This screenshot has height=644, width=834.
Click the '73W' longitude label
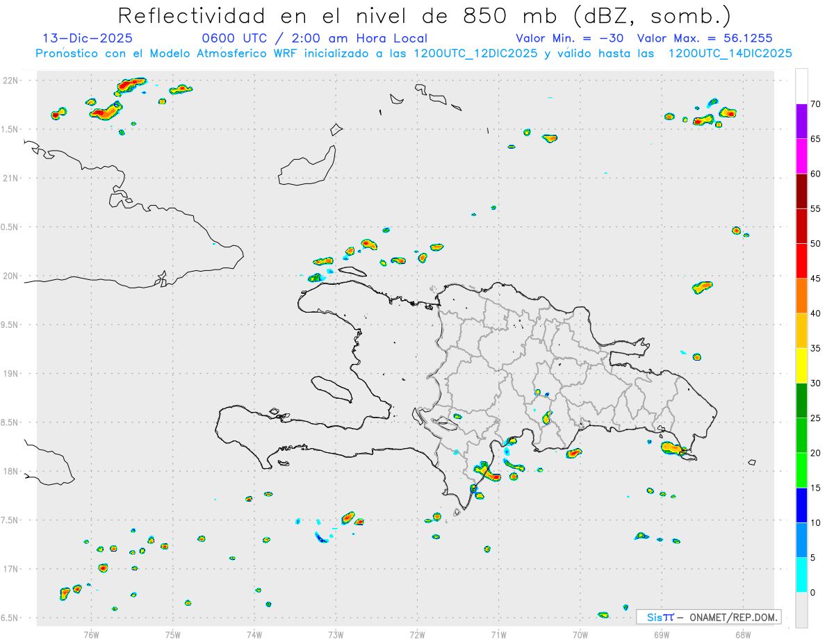336,635
